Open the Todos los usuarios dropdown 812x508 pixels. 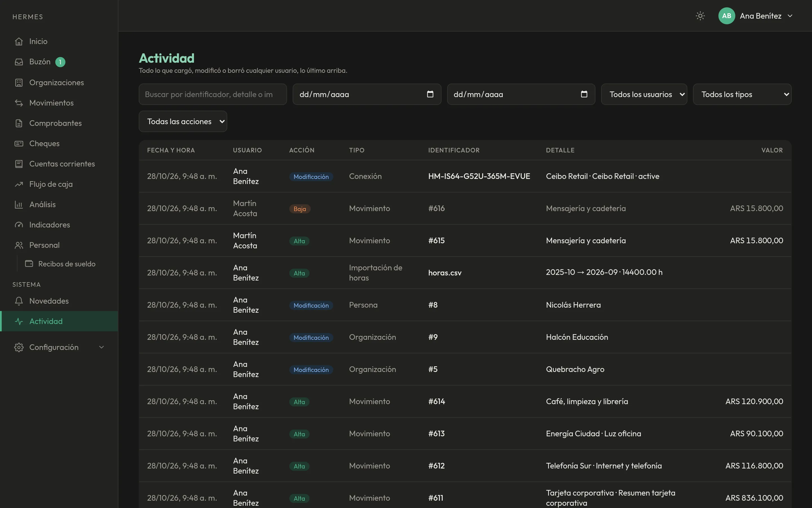tap(644, 95)
